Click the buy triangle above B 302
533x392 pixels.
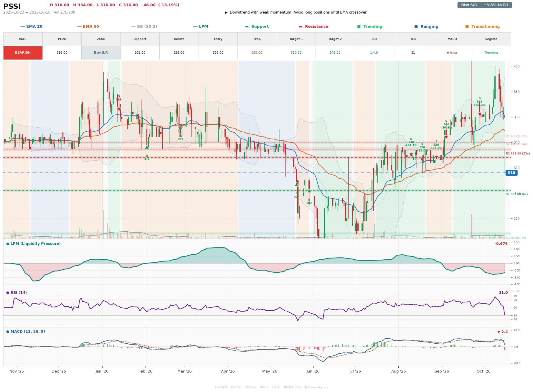[x=309, y=191]
